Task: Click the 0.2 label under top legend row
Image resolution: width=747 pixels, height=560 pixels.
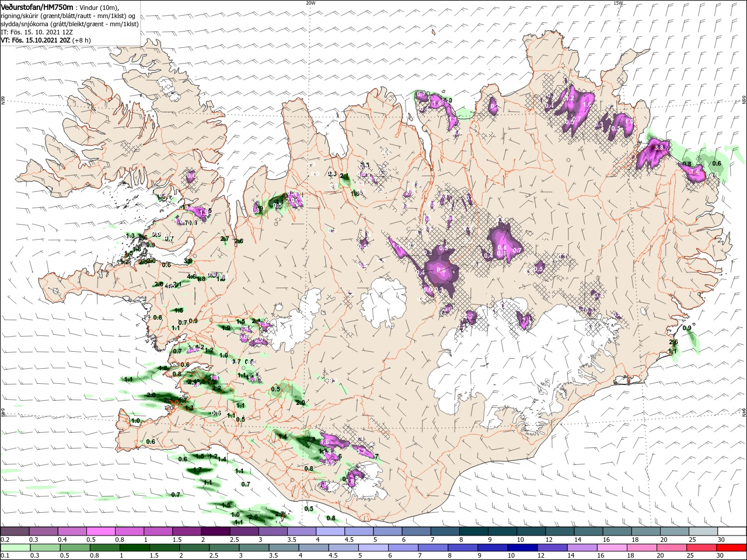Action: pyautogui.click(x=5, y=540)
